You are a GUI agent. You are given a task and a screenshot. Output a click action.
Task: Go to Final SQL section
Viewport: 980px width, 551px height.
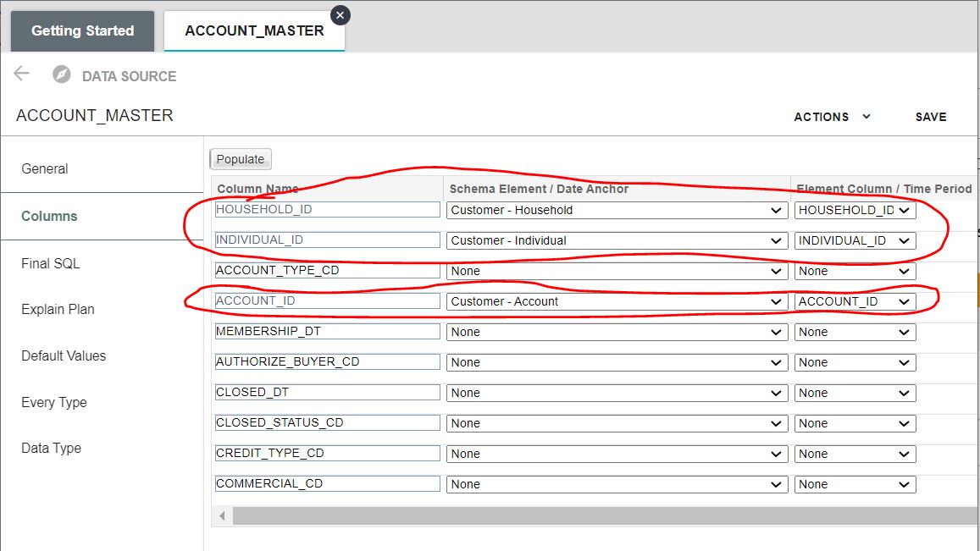coord(51,263)
